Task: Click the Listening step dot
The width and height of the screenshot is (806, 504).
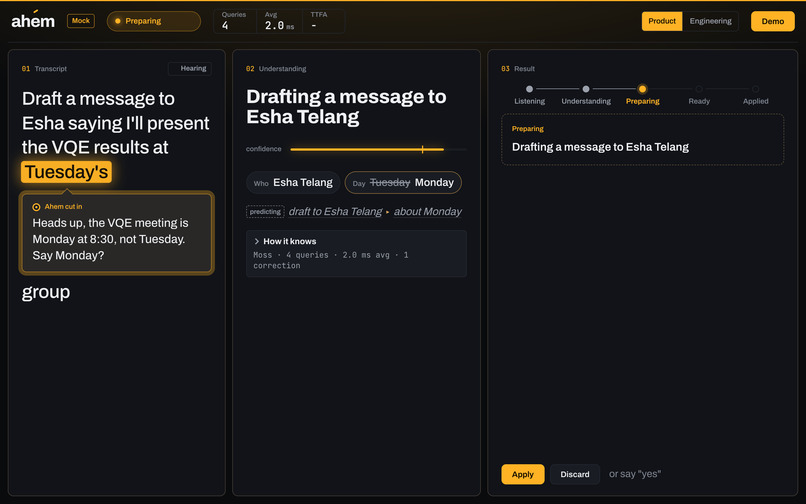Action: (529, 89)
